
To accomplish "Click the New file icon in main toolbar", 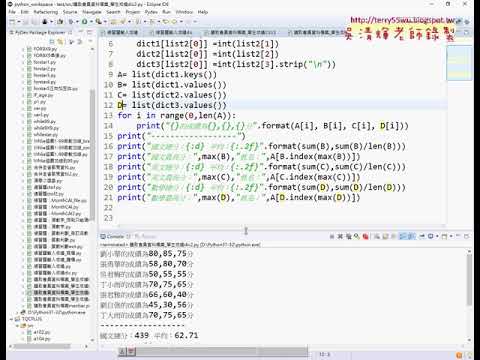I will pos(12,22).
